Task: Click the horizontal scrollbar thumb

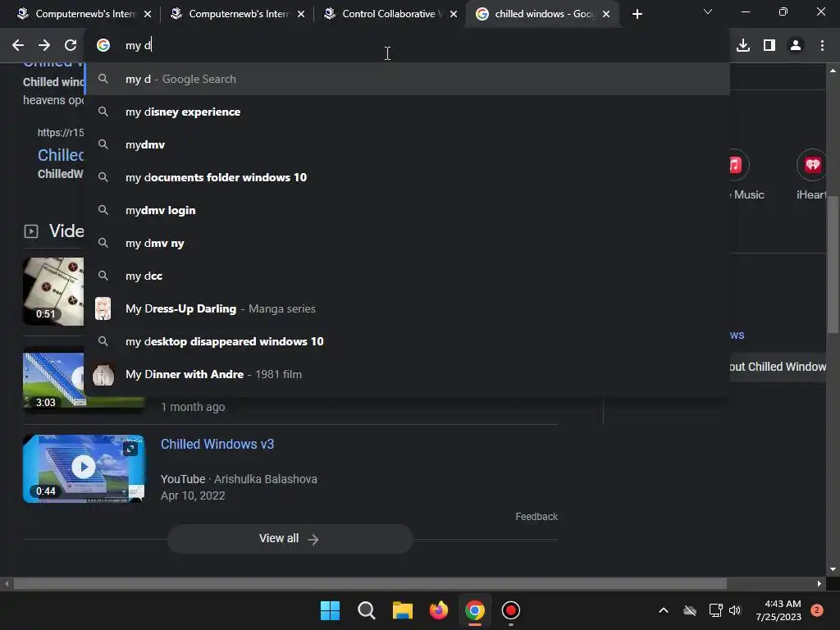Action: (x=370, y=583)
